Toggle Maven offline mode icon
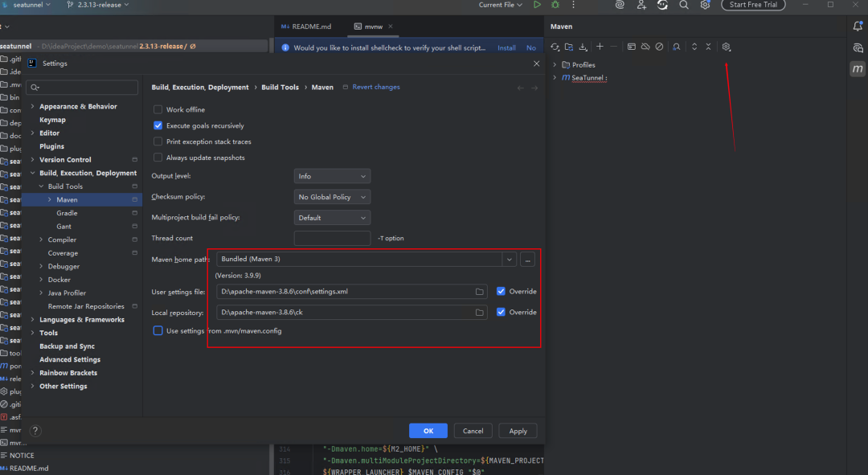 tap(645, 47)
